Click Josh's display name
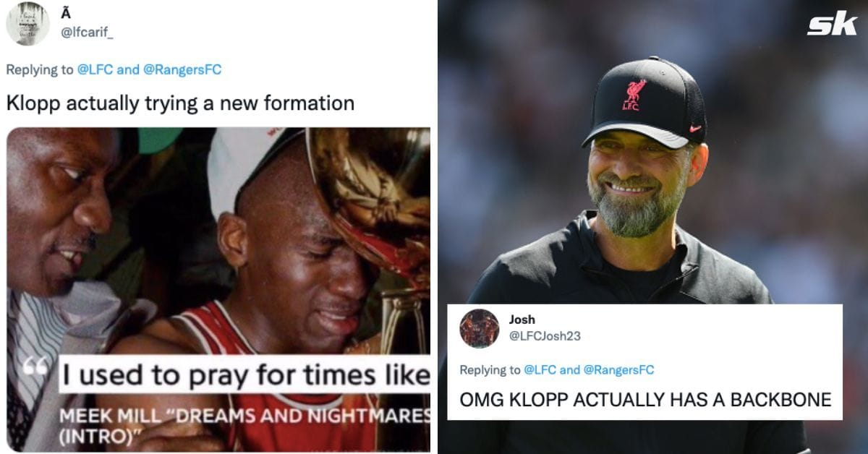 [x=522, y=319]
